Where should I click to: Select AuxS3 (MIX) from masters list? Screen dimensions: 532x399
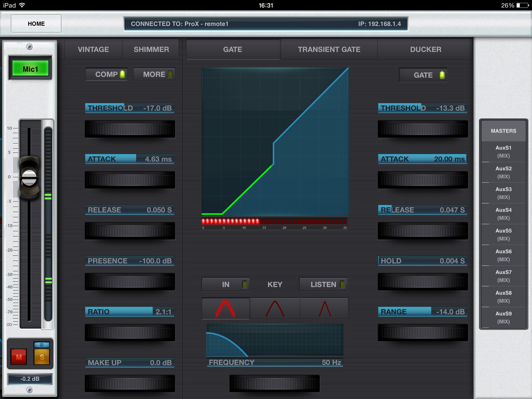(503, 193)
